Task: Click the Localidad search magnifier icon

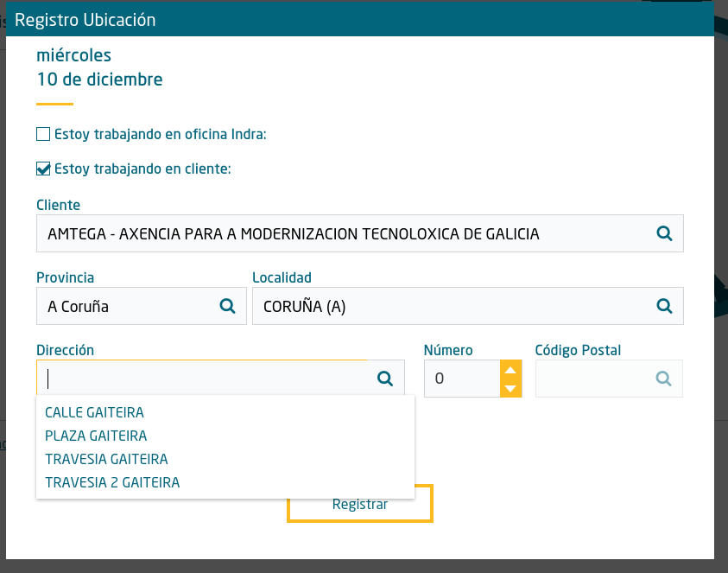Action: [x=664, y=306]
